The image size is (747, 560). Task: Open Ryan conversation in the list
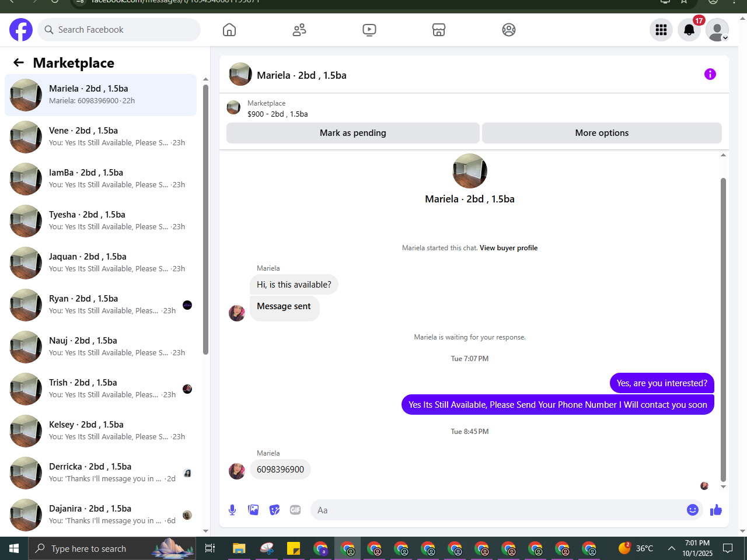coord(100,305)
